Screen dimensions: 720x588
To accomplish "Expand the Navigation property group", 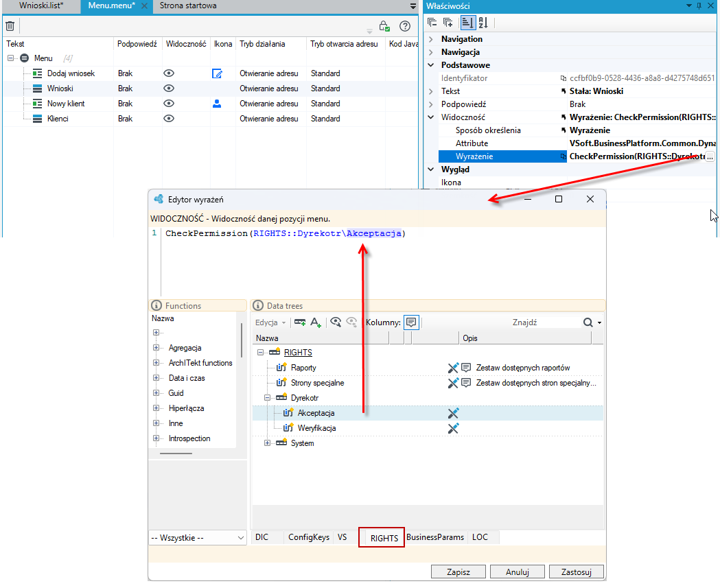I will 431,39.
